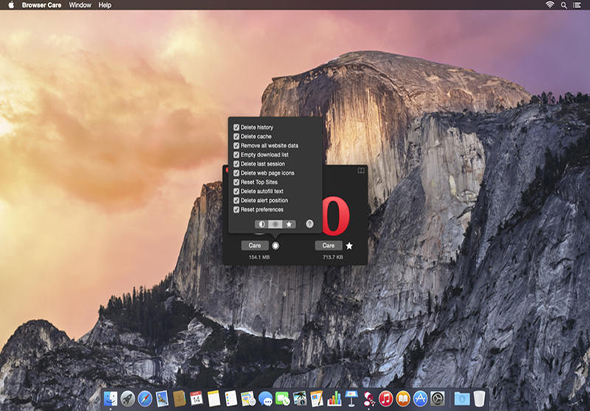Click the 154.1 MB size label
The height and width of the screenshot is (411, 590).
[259, 257]
